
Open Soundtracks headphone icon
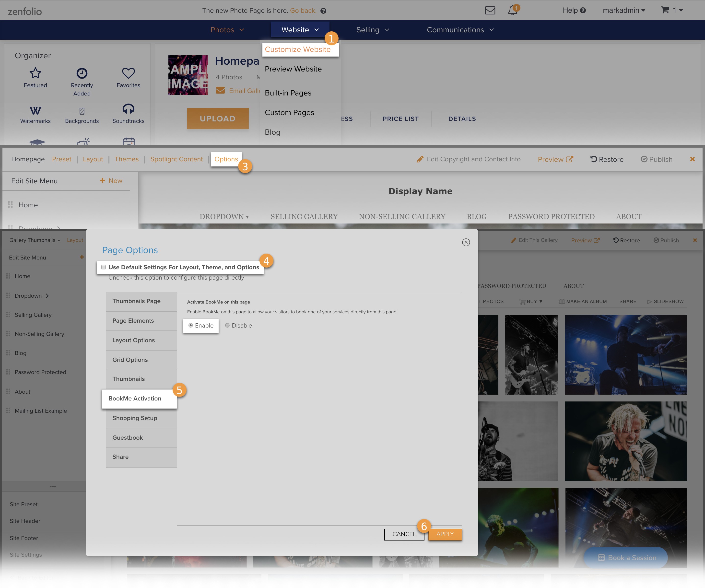[128, 109]
